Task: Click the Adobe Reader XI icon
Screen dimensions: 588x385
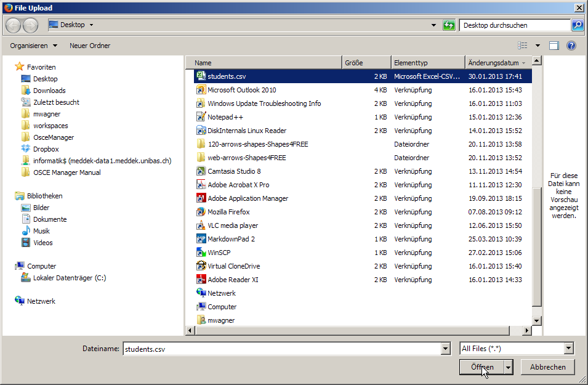Action: tap(201, 279)
